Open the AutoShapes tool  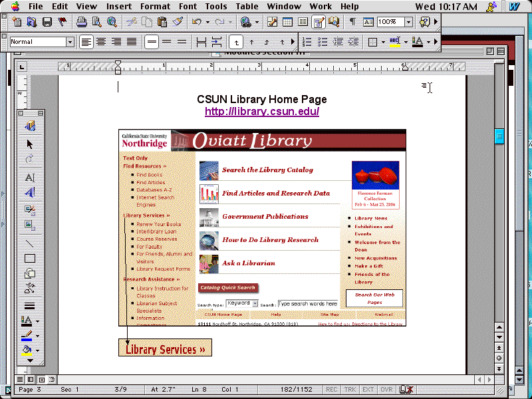click(x=30, y=273)
